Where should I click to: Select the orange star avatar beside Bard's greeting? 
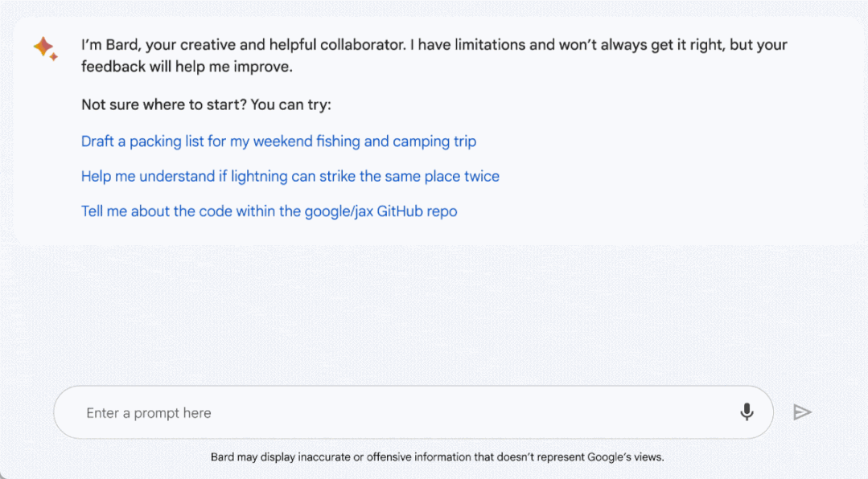(45, 48)
